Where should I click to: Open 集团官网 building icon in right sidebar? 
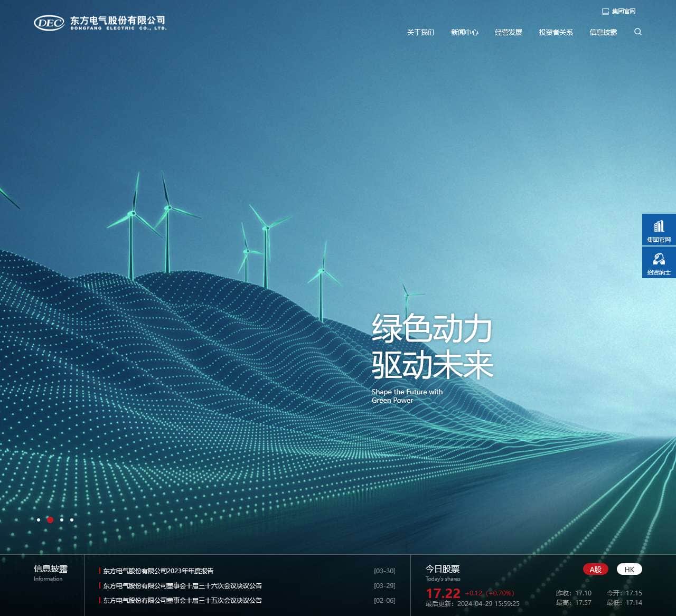(659, 231)
